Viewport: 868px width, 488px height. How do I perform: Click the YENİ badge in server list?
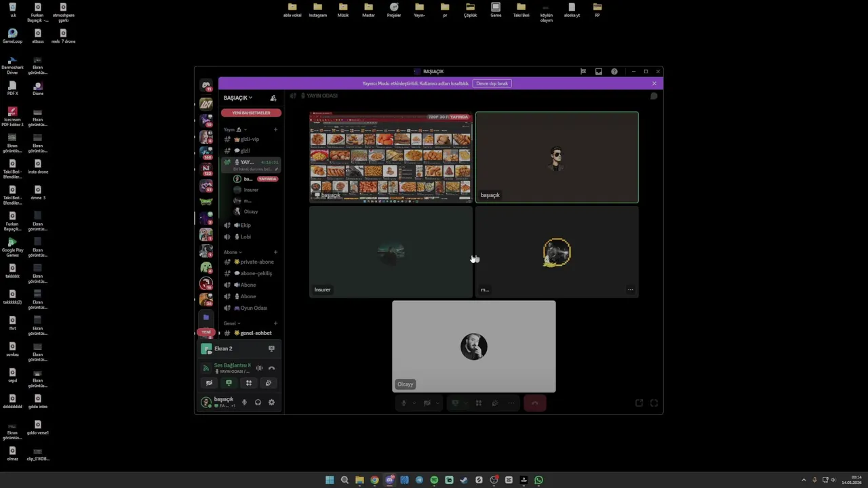click(206, 332)
